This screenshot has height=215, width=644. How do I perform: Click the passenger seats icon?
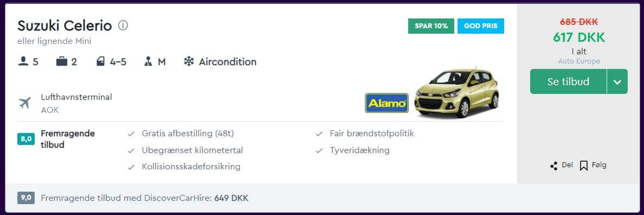coord(23,62)
